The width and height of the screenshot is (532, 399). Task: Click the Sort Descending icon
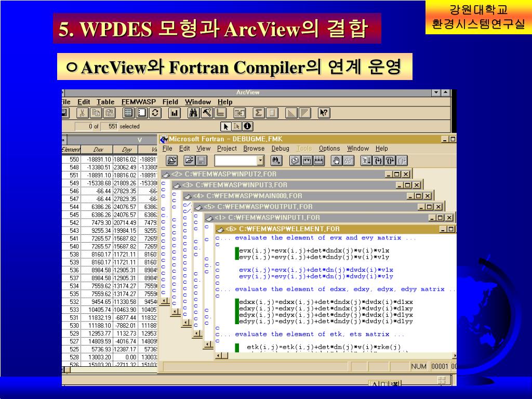304,113
